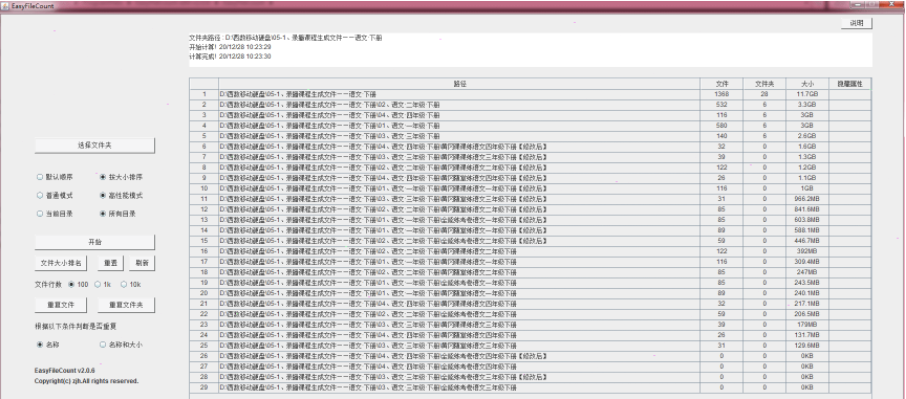The image size is (906, 399).
Task: Click the 532 file count cell
Action: click(x=722, y=105)
